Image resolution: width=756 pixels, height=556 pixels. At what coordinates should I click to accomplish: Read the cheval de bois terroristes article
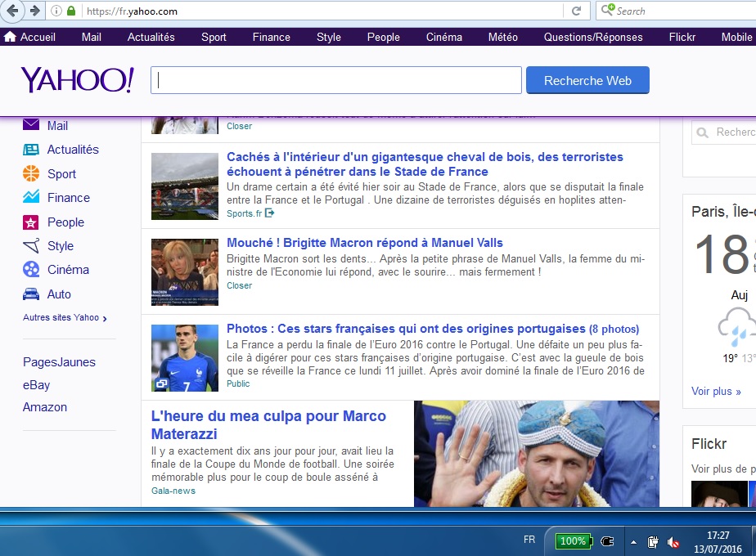(425, 164)
